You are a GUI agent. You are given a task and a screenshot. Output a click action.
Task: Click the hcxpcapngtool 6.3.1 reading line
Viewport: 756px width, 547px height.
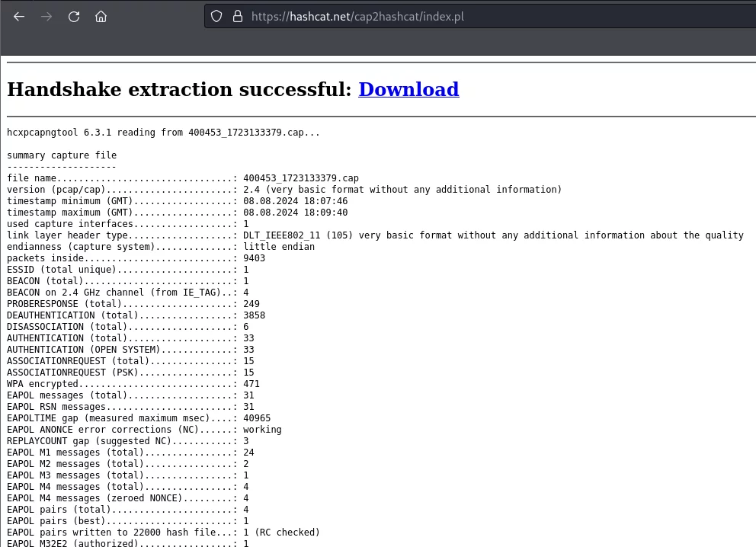163,133
